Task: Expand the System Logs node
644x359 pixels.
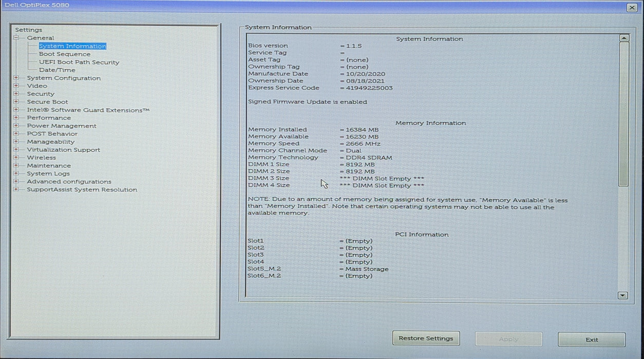Action: tap(16, 173)
